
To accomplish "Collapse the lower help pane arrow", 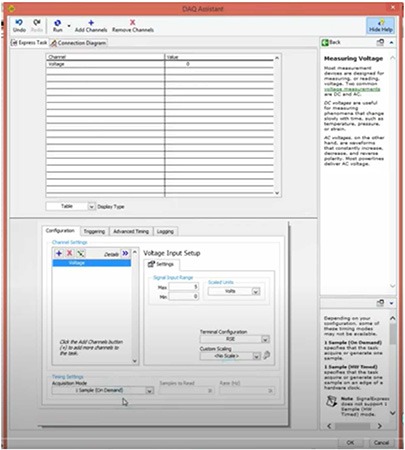I will coord(391,303).
